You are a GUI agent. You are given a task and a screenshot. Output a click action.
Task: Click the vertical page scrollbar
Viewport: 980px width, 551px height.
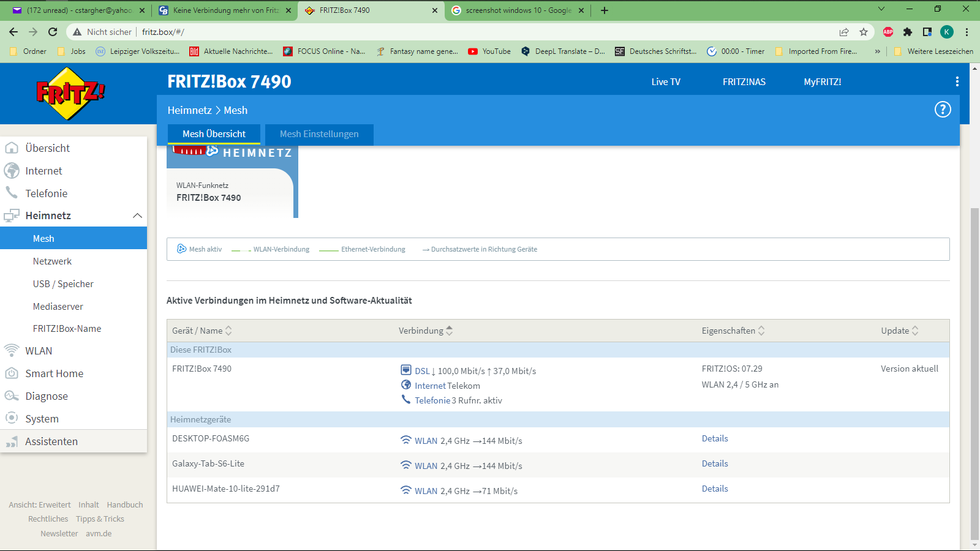coord(974,373)
